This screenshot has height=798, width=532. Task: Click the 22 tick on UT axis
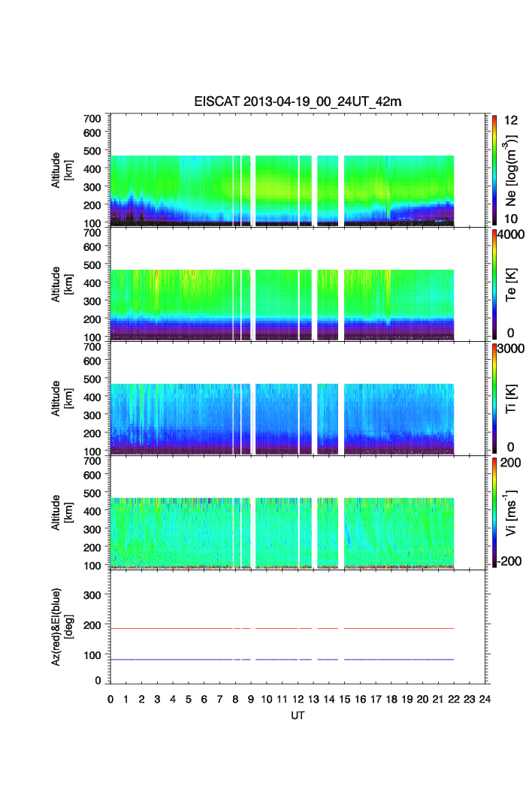pos(454,700)
